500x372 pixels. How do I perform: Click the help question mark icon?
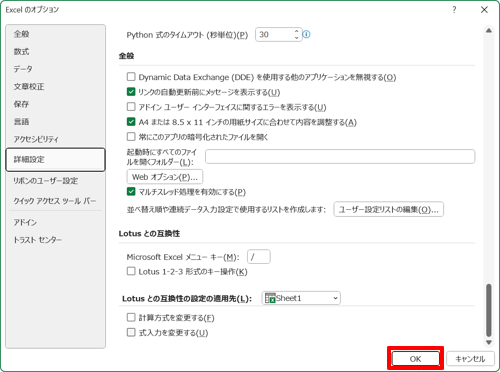click(x=454, y=10)
